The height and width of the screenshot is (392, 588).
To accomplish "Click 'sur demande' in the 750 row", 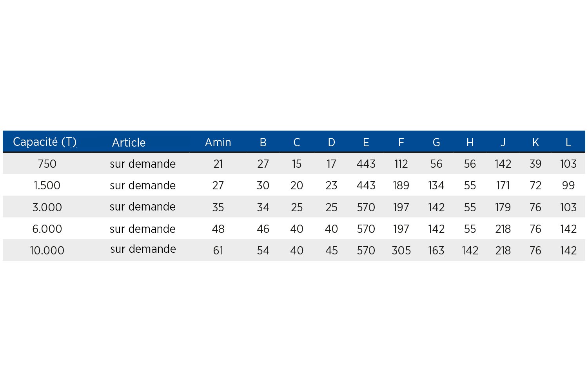I will 143,164.
